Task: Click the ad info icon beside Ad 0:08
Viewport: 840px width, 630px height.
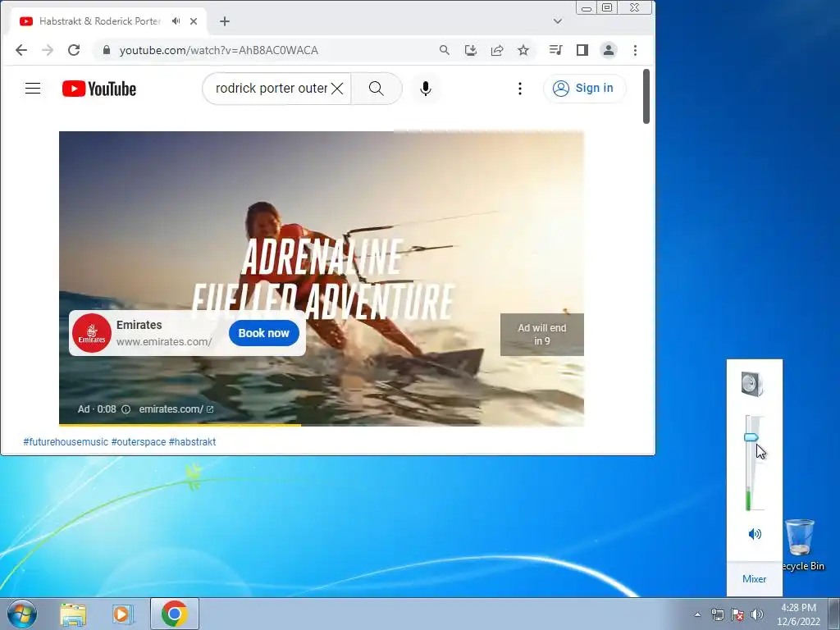Action: click(126, 409)
